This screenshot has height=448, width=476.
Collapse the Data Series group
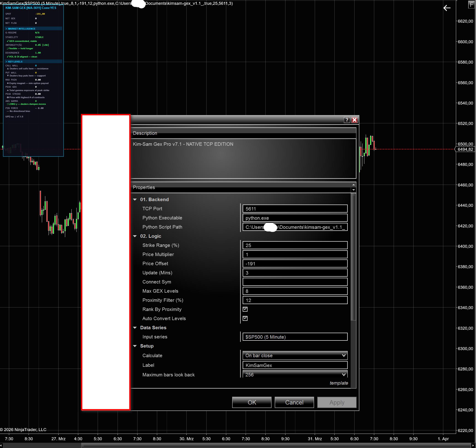tap(135, 328)
